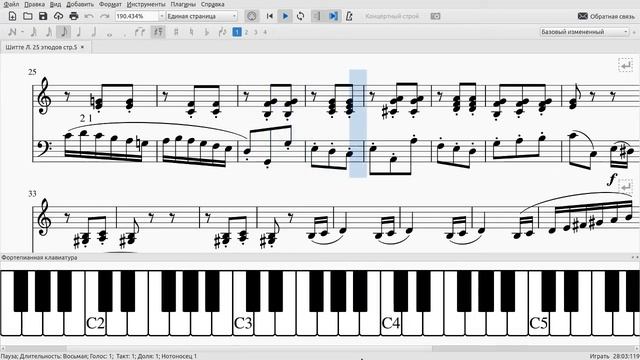Start playback with the Play button

285,16
